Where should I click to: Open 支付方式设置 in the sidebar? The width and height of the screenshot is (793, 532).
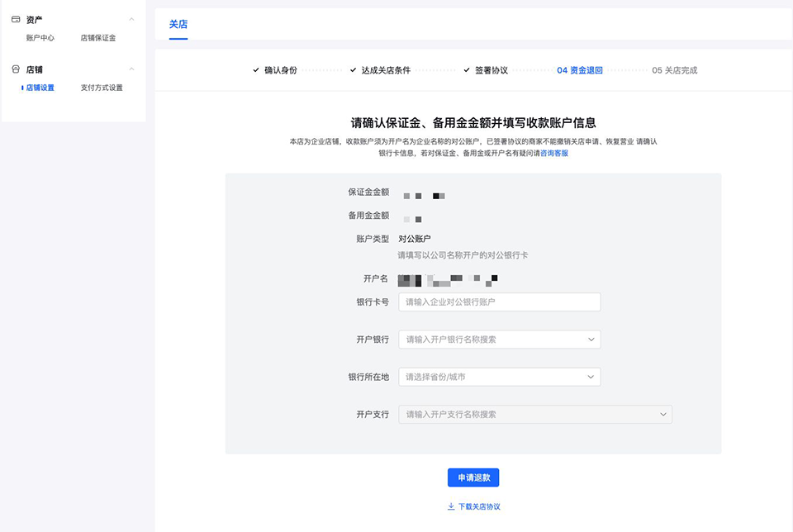tap(102, 88)
